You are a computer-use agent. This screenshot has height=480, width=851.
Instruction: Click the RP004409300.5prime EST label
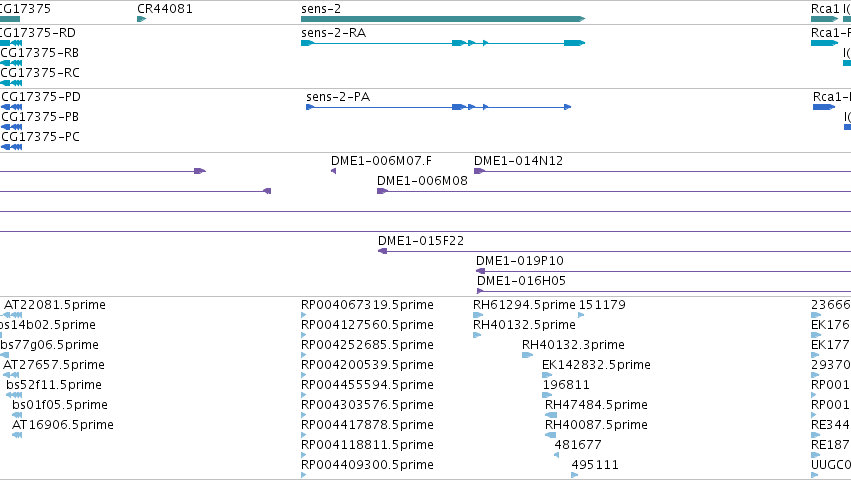tap(367, 465)
